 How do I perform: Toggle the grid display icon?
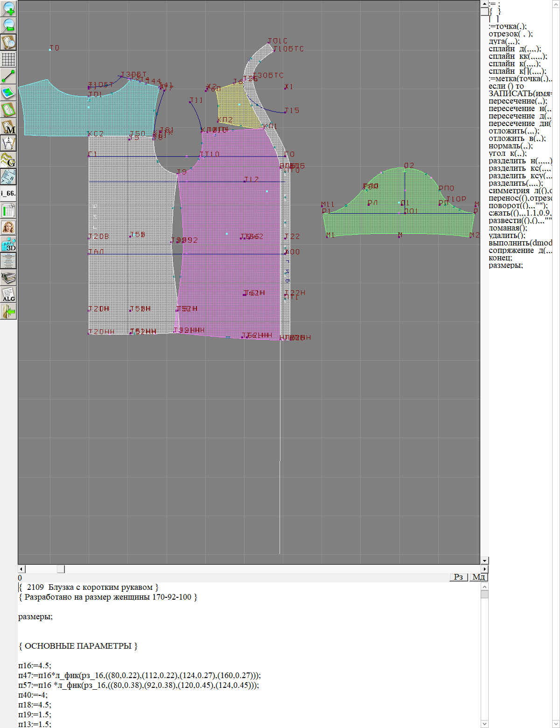tap(8, 59)
